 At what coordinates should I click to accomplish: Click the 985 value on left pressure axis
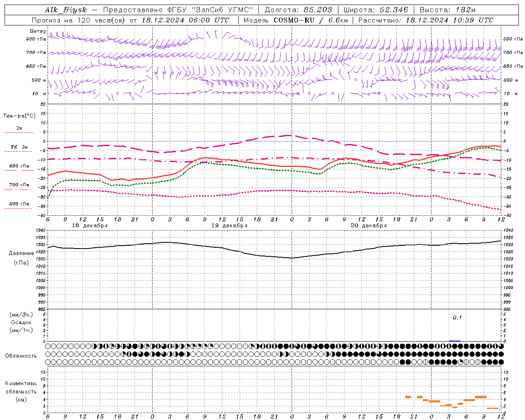42,309
